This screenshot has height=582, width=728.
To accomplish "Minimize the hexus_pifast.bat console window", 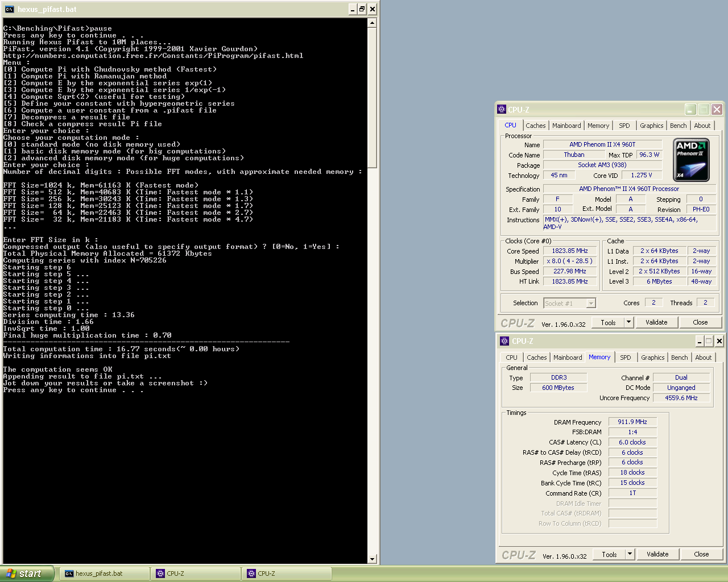I will pyautogui.click(x=353, y=9).
